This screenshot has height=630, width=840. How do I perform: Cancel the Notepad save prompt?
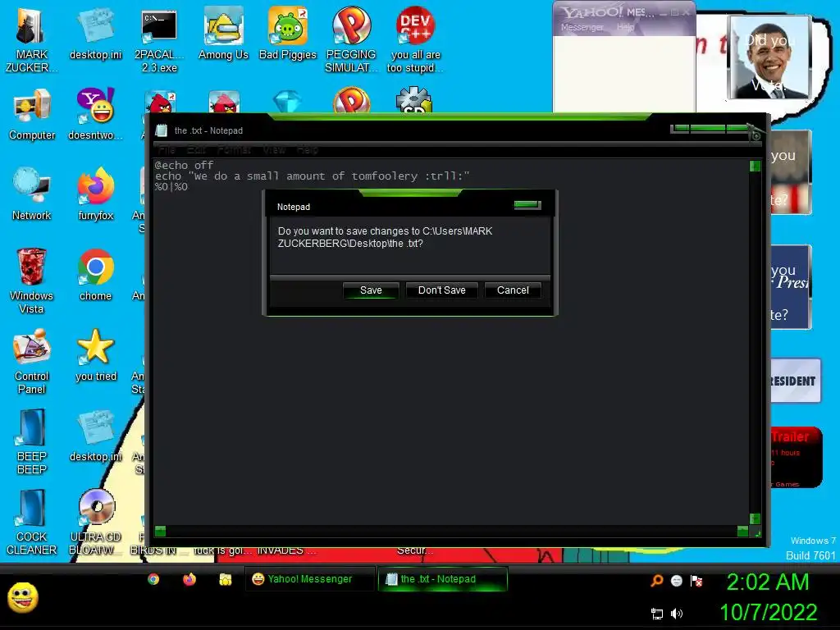(513, 290)
